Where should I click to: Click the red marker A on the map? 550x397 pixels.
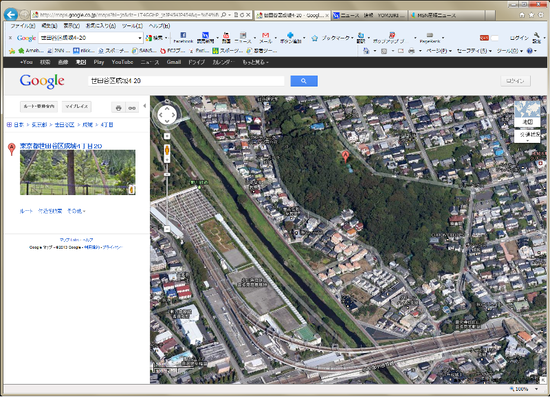345,156
